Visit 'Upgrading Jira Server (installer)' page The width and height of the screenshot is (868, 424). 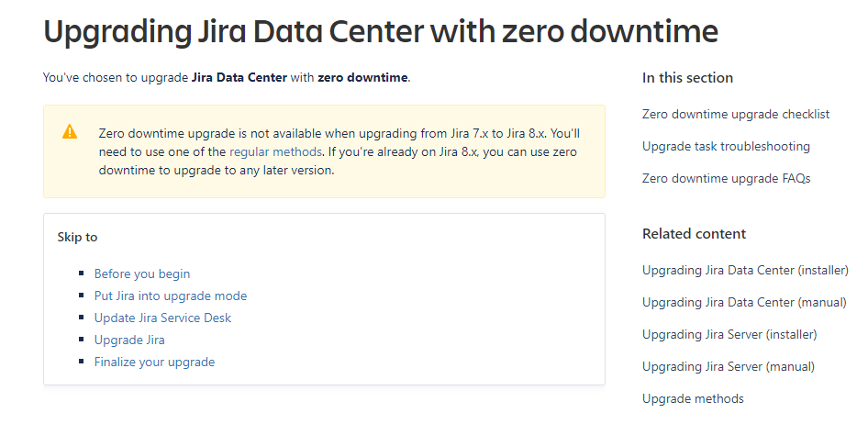729,334
